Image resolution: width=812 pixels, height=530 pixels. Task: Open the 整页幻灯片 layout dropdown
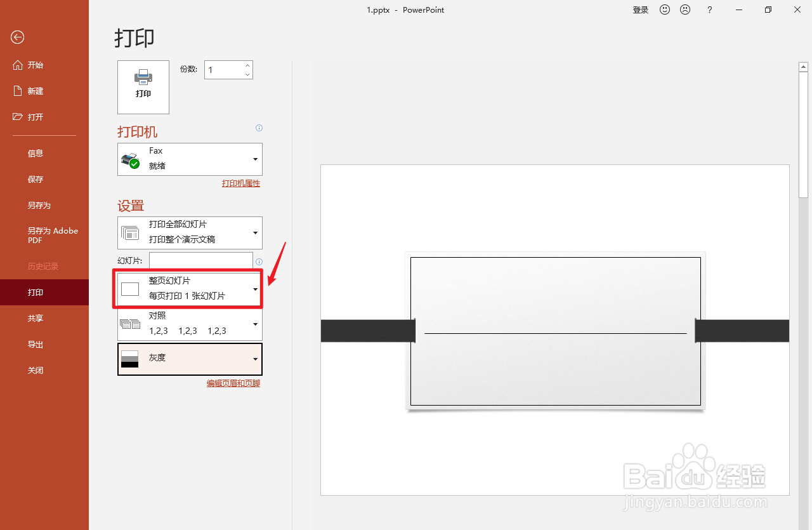click(190, 289)
